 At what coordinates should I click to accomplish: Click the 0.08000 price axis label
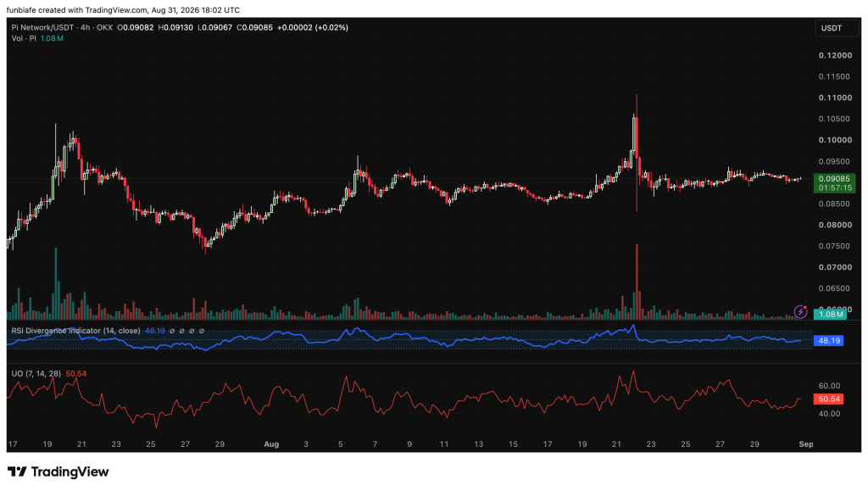[x=835, y=225]
